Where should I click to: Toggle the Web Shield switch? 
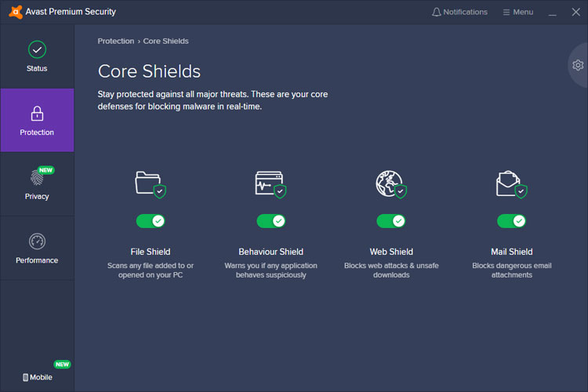pyautogui.click(x=391, y=221)
